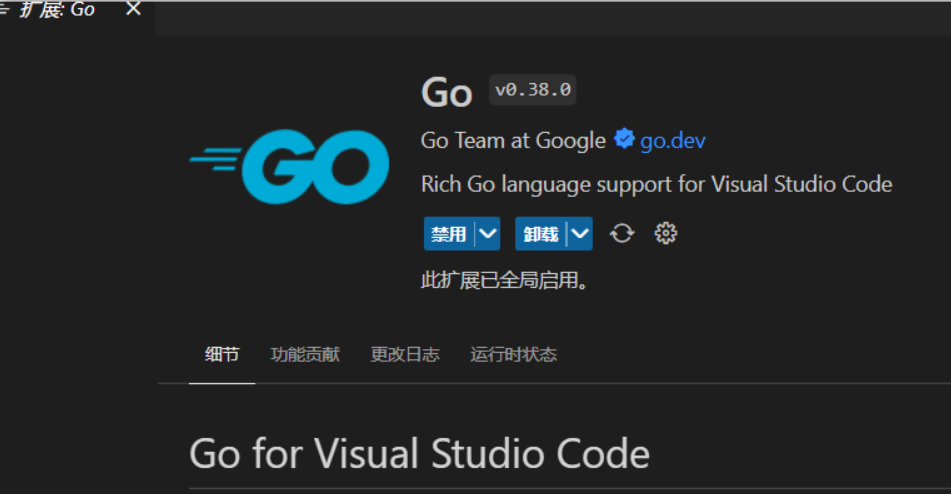This screenshot has width=951, height=494.
Task: Click the 此扩展已全局启用 status text
Action: tap(505, 281)
